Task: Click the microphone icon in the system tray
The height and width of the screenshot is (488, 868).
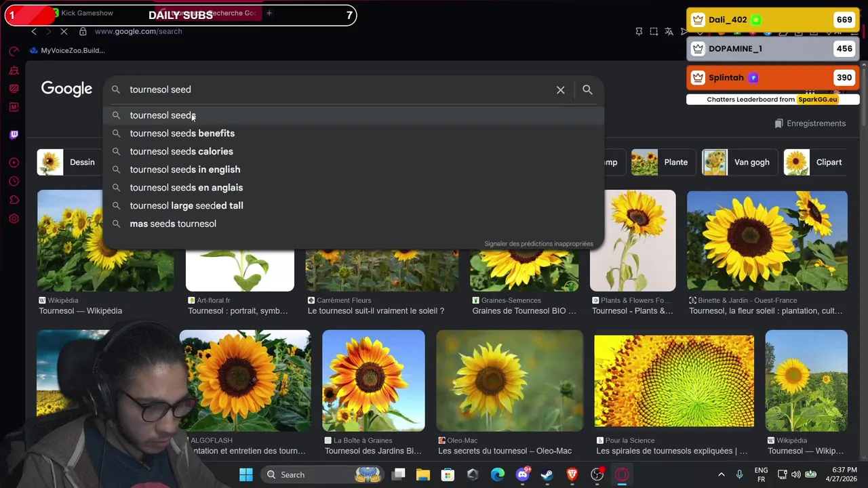Action: [739, 474]
